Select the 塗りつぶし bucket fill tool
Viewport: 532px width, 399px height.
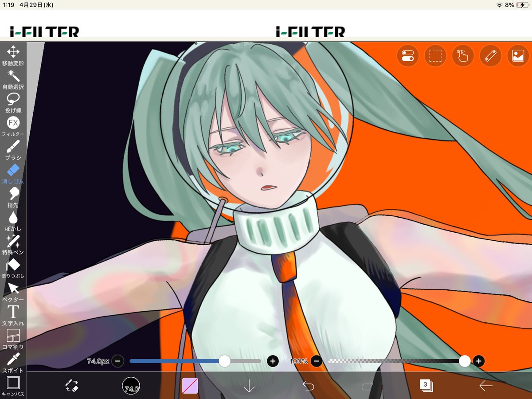pos(13,268)
